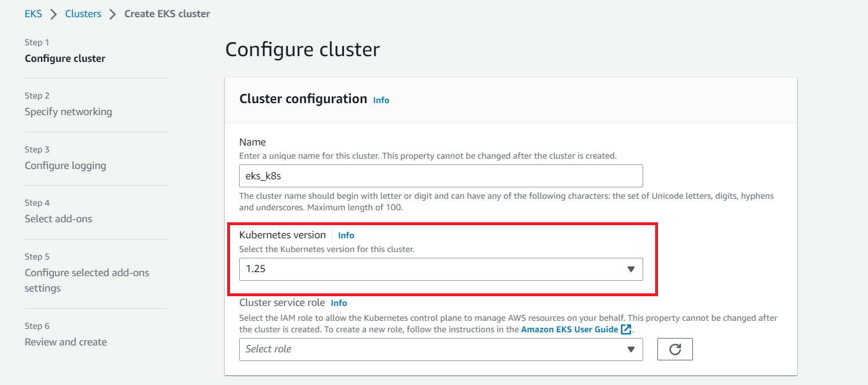Click the Info icon beside Cluster configuration
Screen dimensions: 868x385
tap(381, 100)
